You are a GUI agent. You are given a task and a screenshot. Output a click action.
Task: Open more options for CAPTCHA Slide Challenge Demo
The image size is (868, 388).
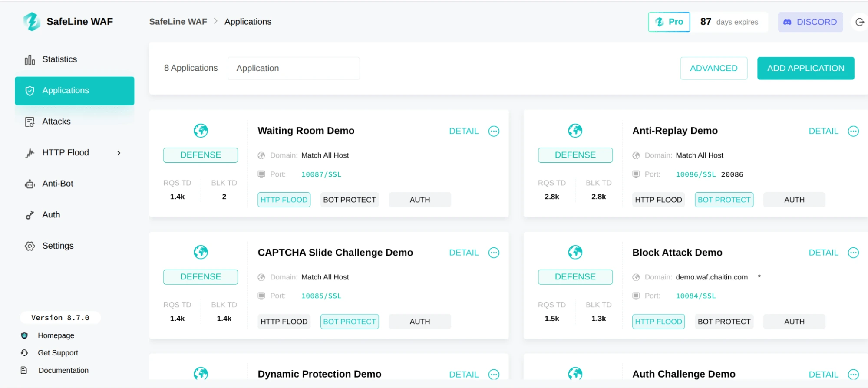[x=494, y=253]
